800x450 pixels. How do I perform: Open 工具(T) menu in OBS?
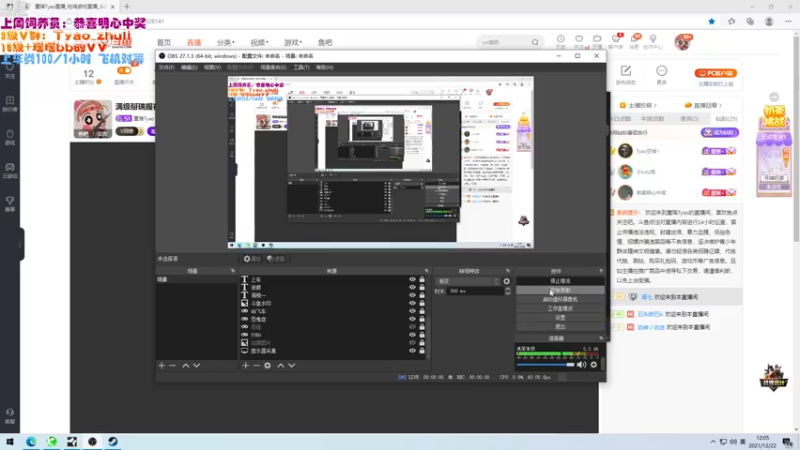click(x=301, y=67)
